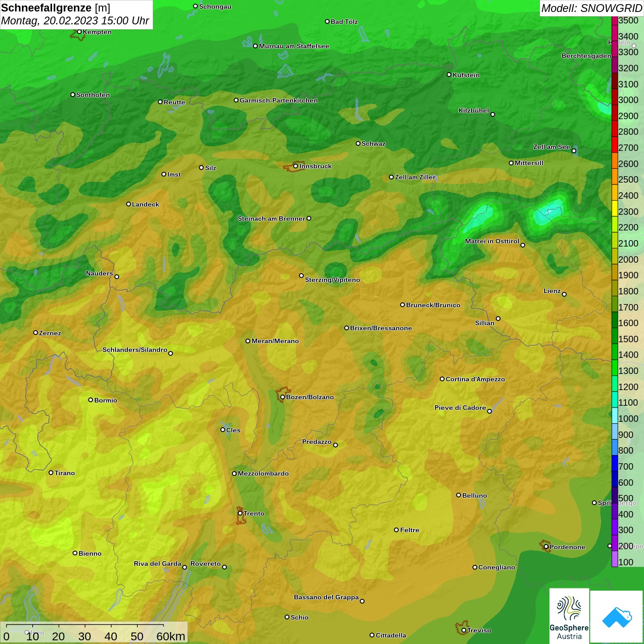Click the Nauders label

(99, 273)
